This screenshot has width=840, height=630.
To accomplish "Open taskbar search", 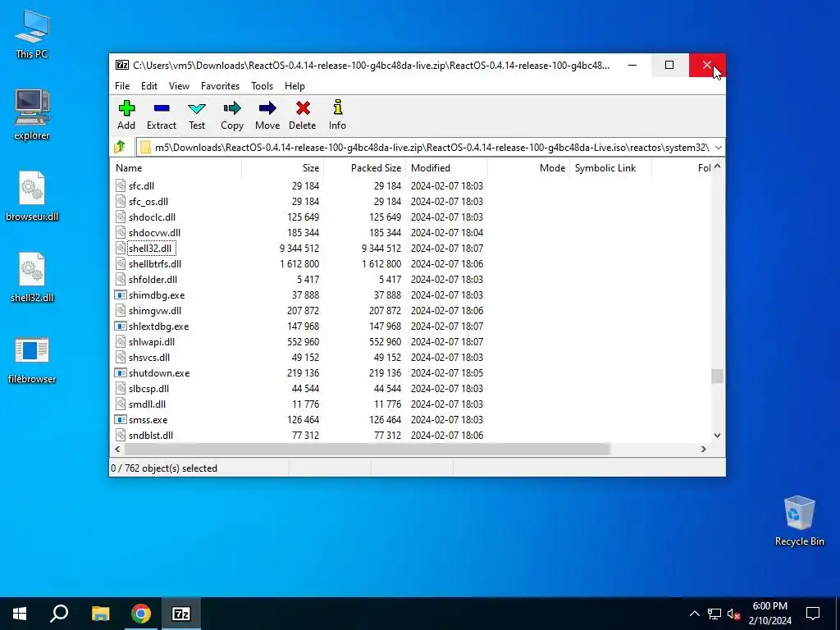I will coord(59,614).
